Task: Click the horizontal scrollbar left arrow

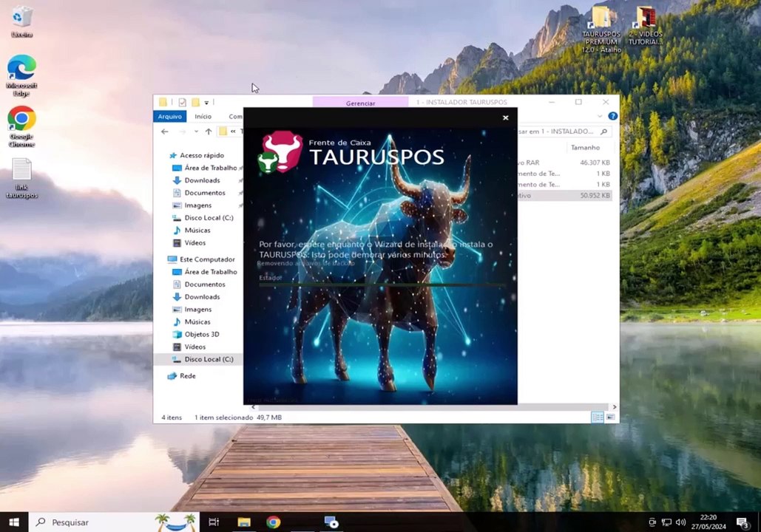Action: point(253,407)
